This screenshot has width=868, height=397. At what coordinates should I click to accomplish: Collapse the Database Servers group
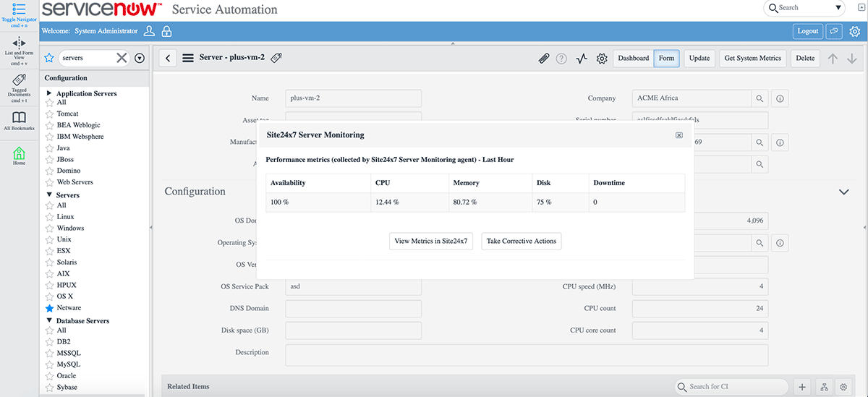tap(49, 320)
